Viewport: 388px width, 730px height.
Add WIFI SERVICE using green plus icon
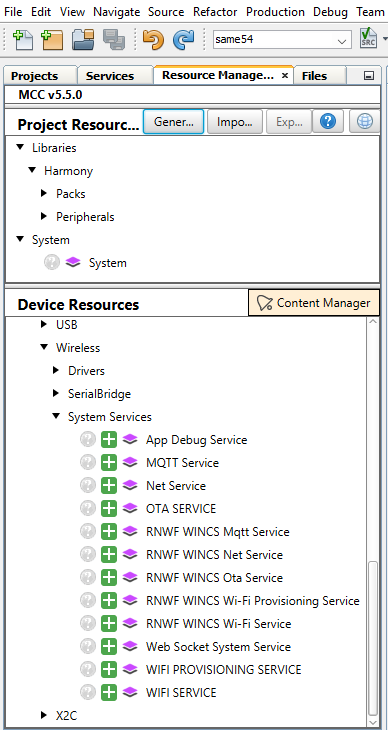pos(109,692)
